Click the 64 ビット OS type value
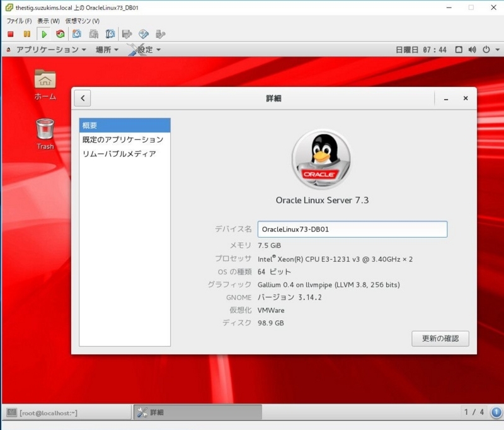This screenshot has width=504, height=430. click(274, 272)
